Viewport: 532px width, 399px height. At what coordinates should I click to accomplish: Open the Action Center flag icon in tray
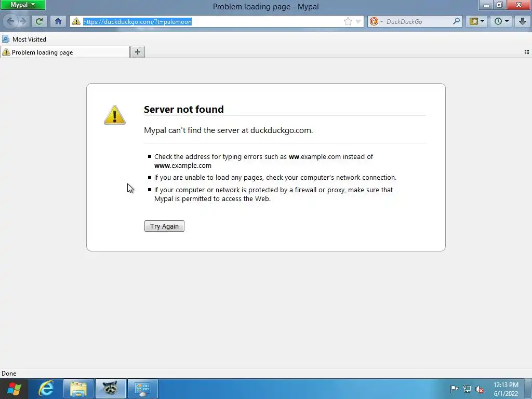[x=454, y=389]
